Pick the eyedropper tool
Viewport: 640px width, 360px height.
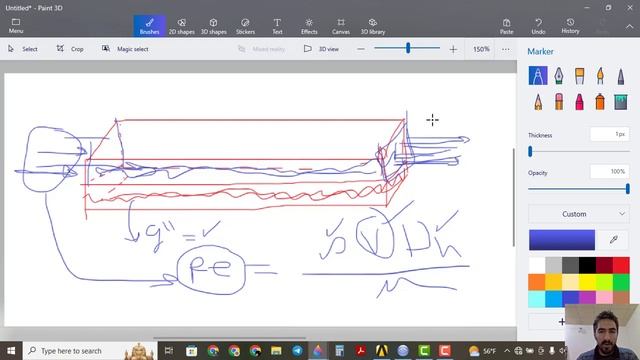click(x=613, y=240)
